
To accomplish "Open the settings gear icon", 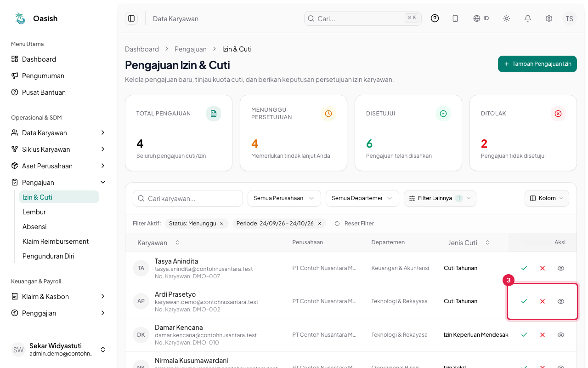I will 549,18.
